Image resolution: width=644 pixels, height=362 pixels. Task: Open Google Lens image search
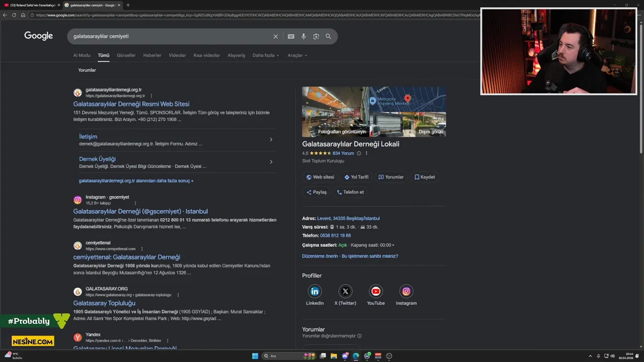click(316, 36)
